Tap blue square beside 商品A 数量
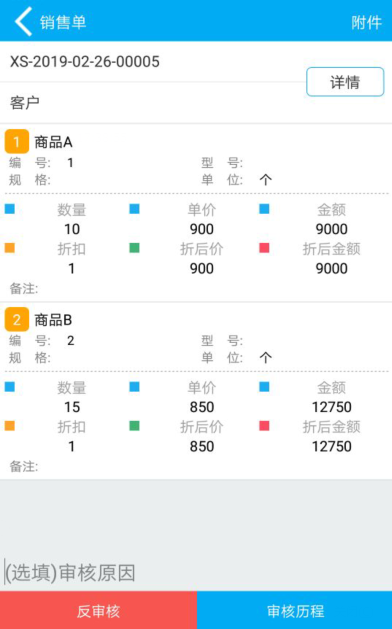The image size is (392, 629). 10,209
